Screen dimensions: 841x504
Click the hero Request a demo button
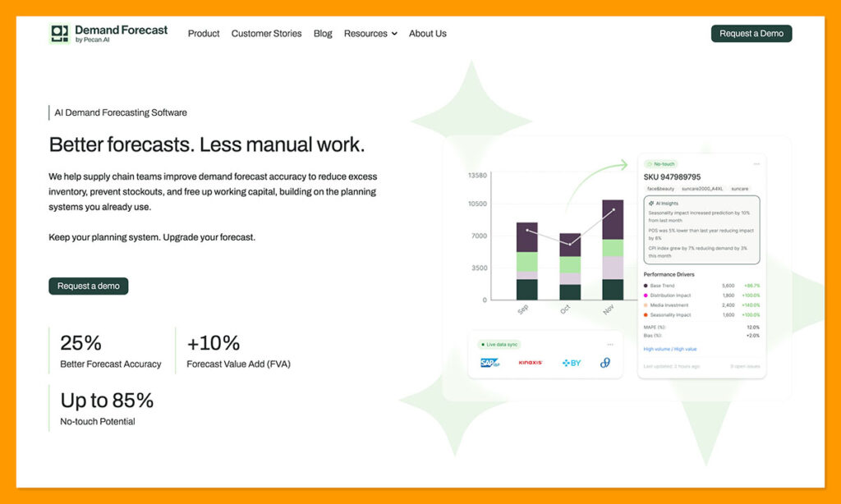pos(89,286)
